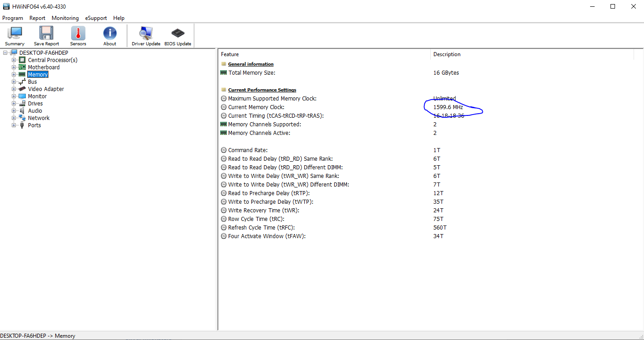
Task: Click the 560T refresh cycle value
Action: [x=440, y=227]
